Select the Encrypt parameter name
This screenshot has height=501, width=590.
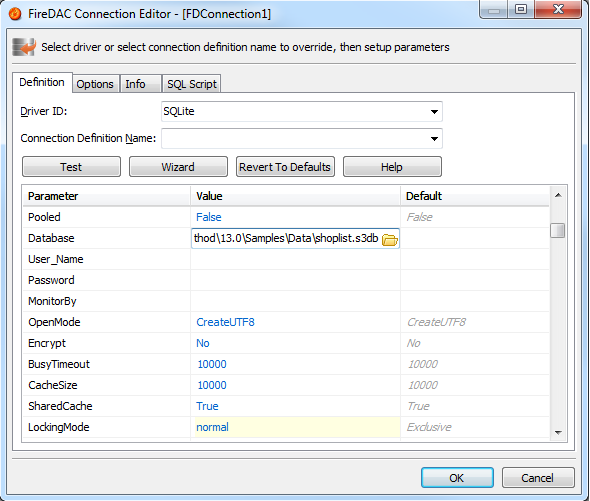click(x=47, y=343)
